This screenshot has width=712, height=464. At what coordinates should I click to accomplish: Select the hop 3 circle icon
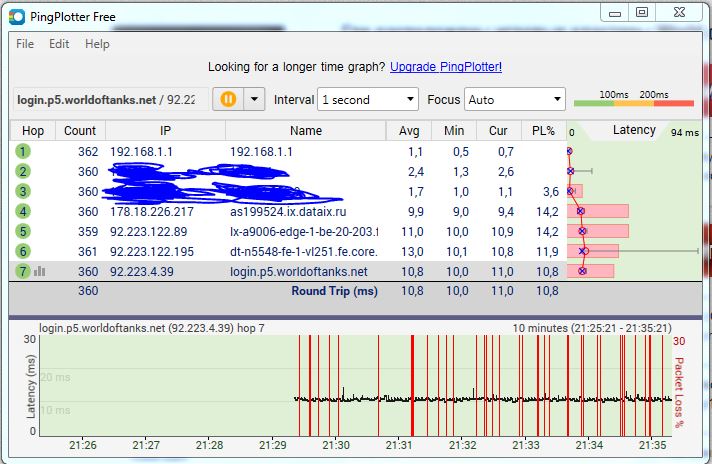23,191
